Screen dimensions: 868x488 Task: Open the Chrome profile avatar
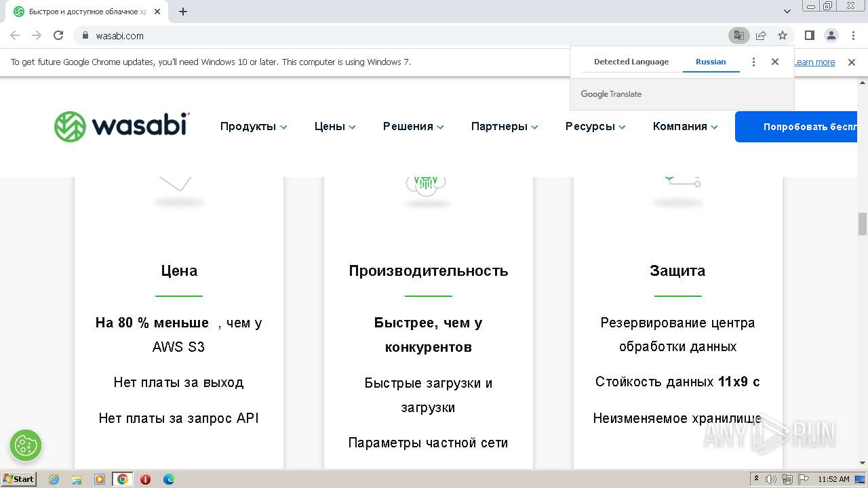point(831,35)
